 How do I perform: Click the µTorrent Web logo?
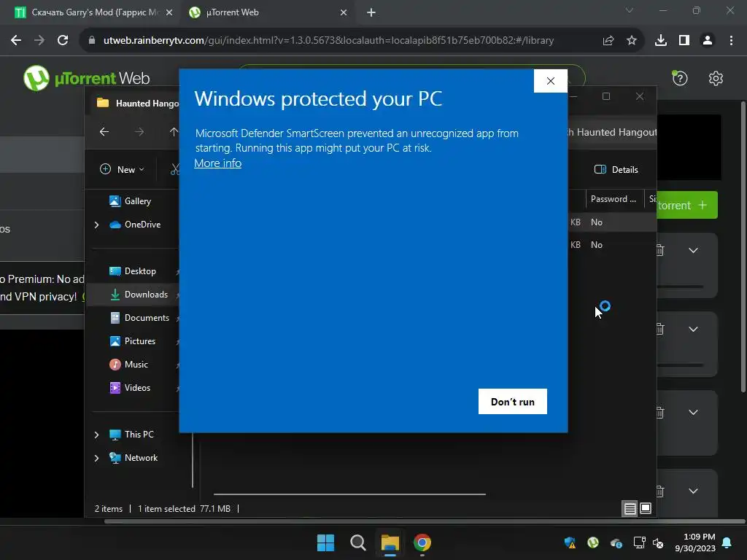[87, 78]
